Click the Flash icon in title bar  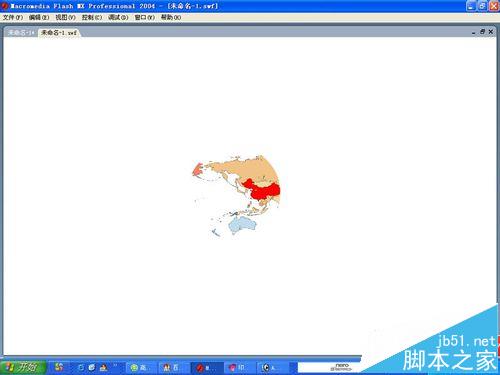click(x=5, y=6)
